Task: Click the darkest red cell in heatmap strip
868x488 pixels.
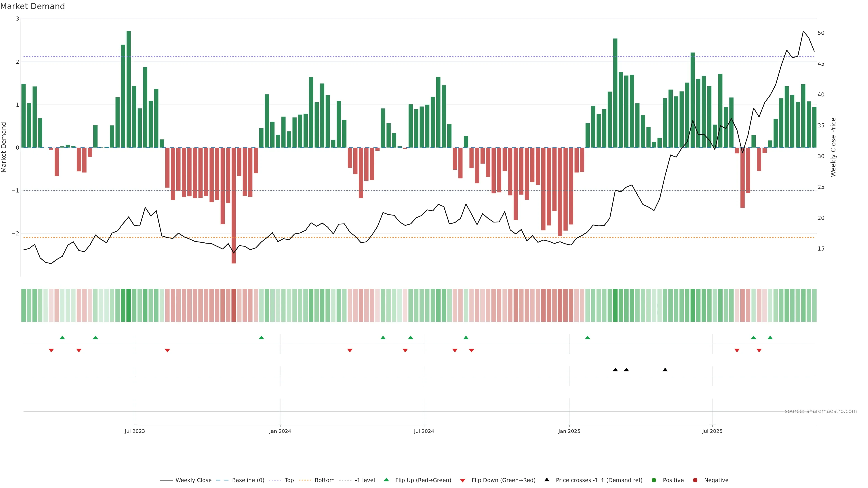Action: click(234, 305)
